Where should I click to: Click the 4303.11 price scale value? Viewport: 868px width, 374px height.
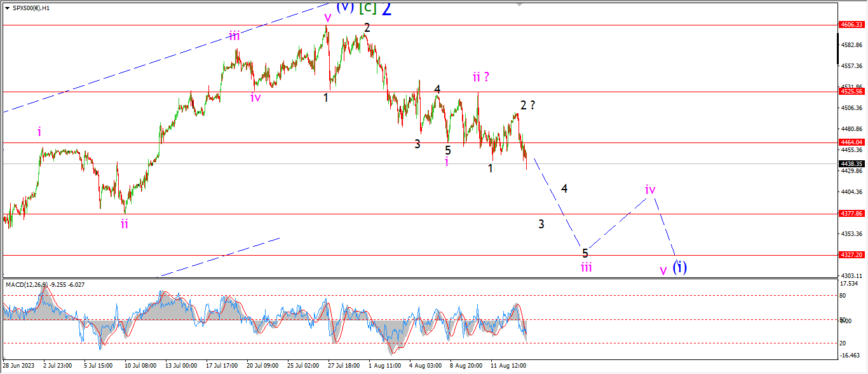(x=851, y=275)
